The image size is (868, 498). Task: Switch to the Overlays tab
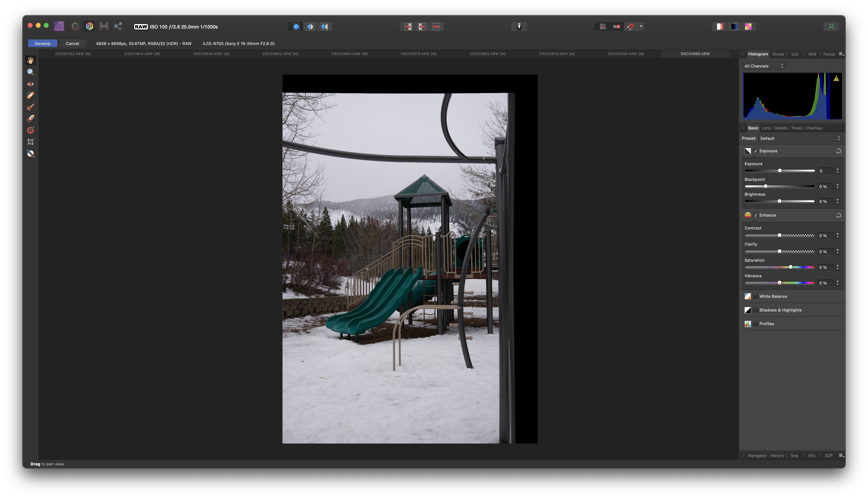pyautogui.click(x=814, y=128)
